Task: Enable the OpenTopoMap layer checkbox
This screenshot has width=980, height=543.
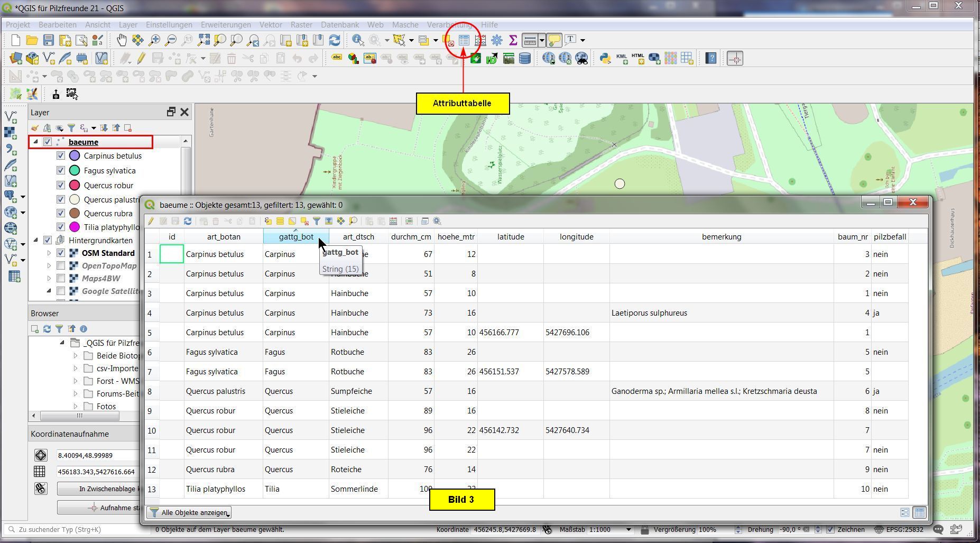Action: click(61, 266)
